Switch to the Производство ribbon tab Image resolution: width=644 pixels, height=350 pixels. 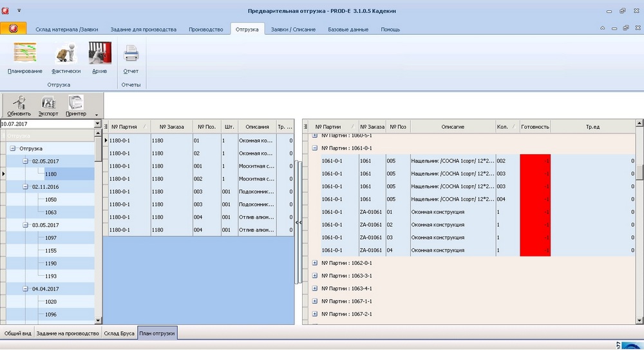(205, 29)
